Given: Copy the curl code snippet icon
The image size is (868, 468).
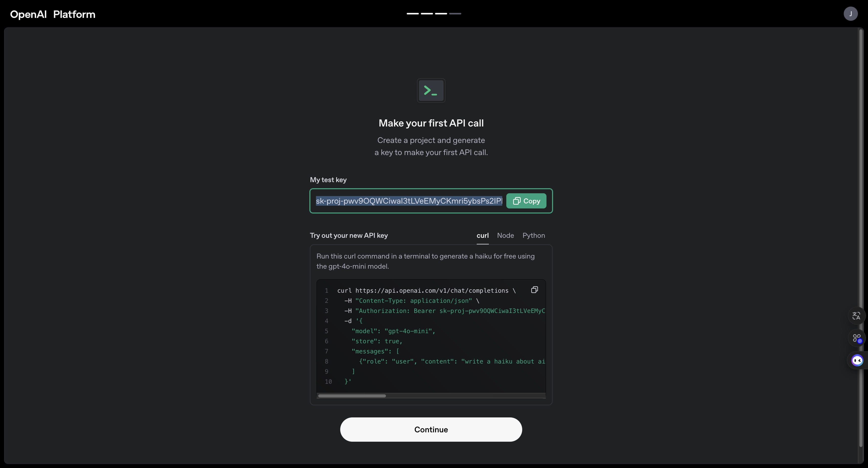Looking at the screenshot, I should point(534,290).
